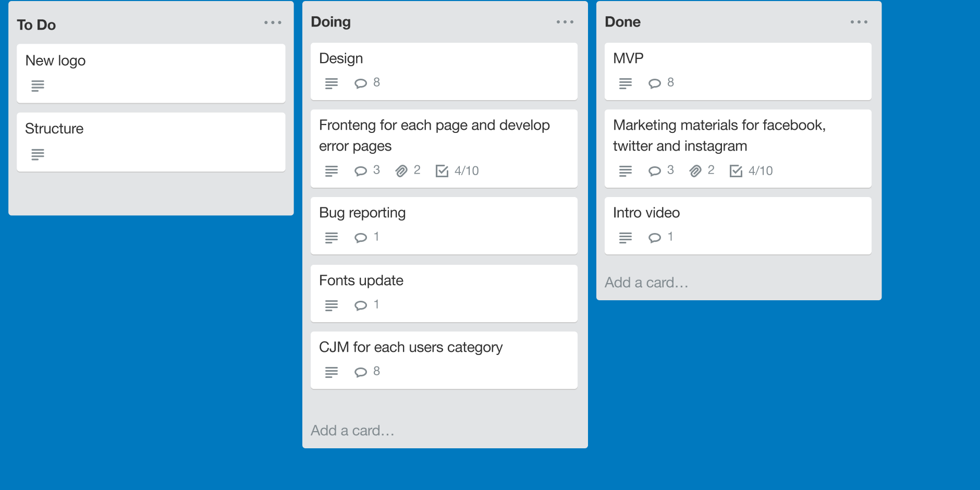
Task: Click checklist 4/10 badge on Fronteng card
Action: [x=457, y=171]
